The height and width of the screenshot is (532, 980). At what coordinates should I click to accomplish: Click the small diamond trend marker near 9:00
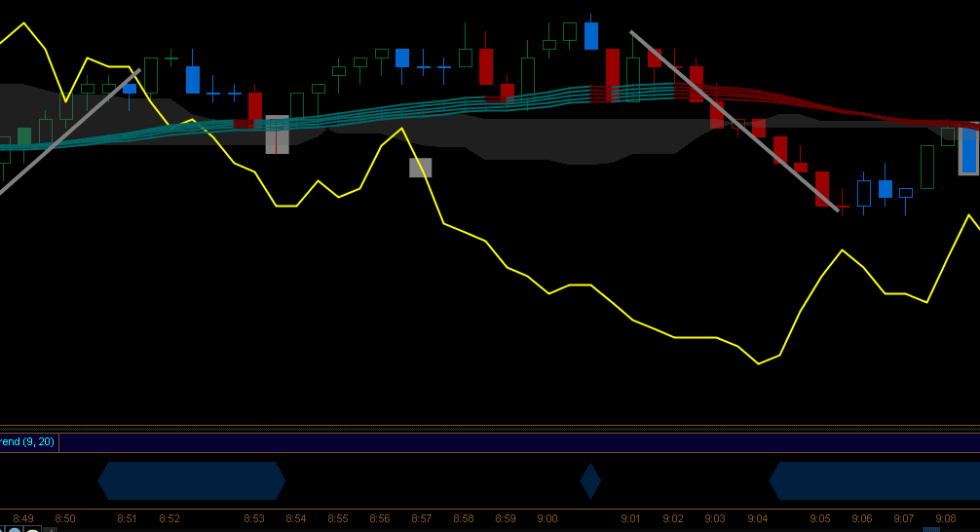click(x=590, y=480)
